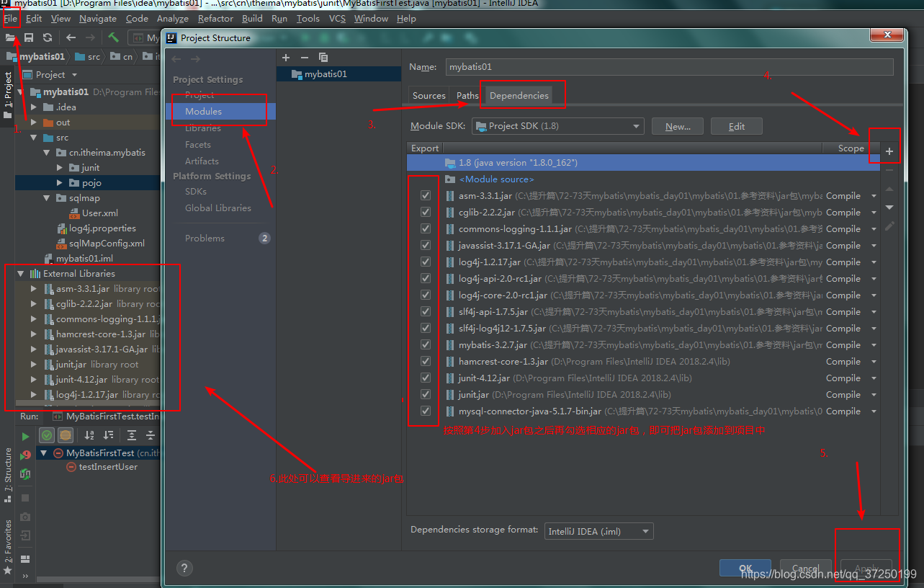Viewport: 924px width, 588px height.
Task: Click the New... SDK button
Action: (678, 126)
